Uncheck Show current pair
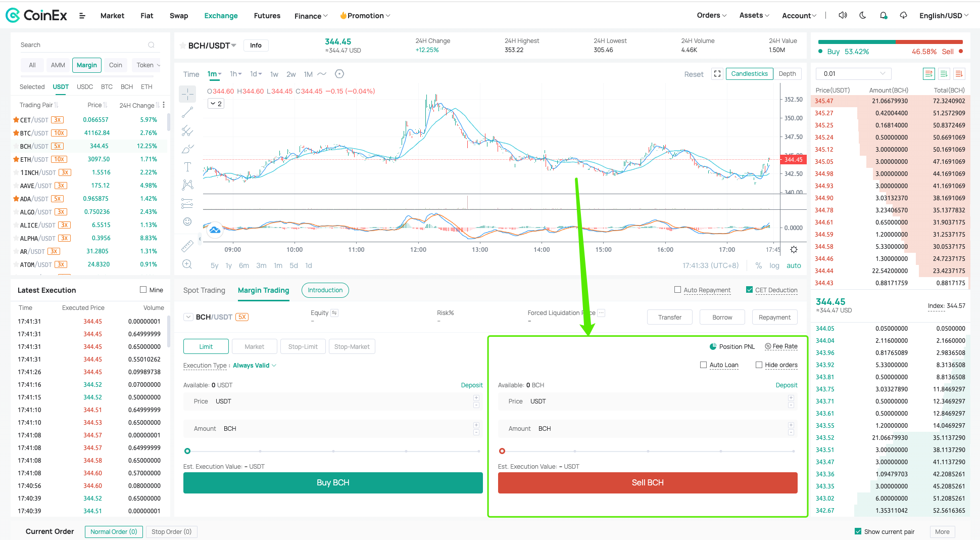 tap(858, 531)
